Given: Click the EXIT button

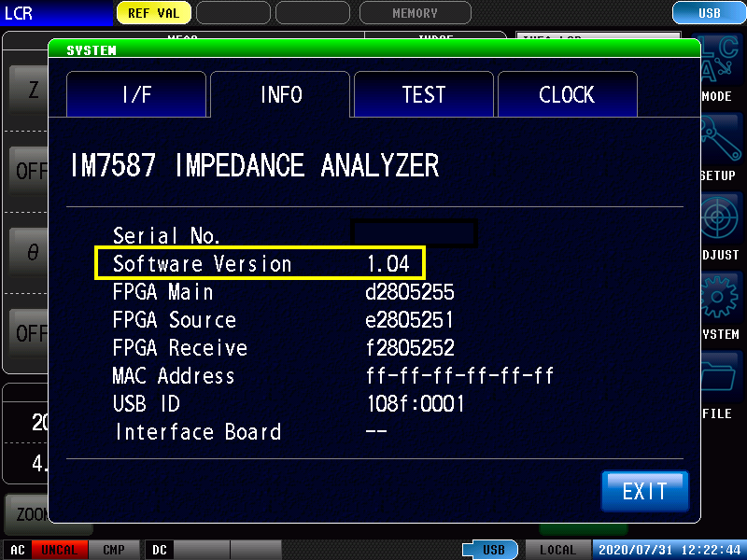Looking at the screenshot, I should click(644, 491).
